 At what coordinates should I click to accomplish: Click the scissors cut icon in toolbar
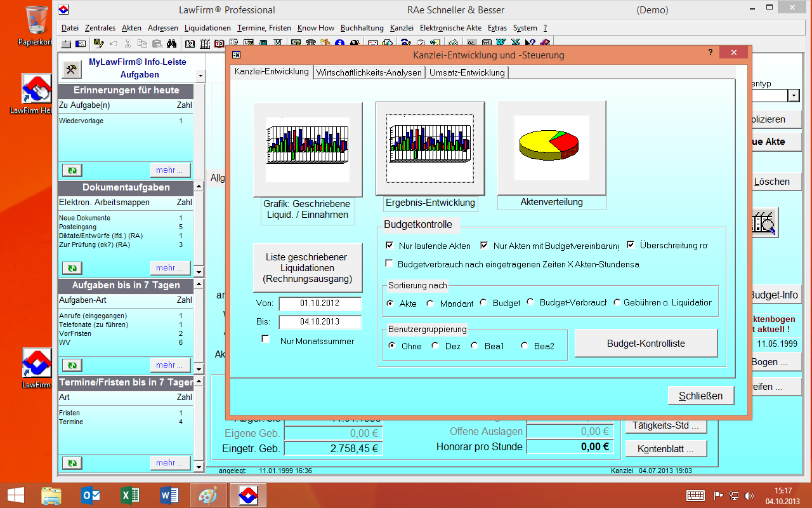click(128, 44)
